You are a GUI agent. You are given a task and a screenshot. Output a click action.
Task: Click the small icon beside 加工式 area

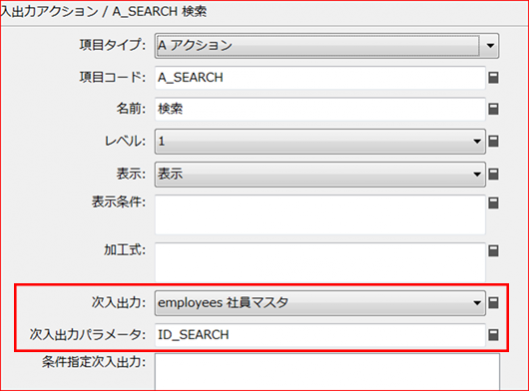pos(493,251)
